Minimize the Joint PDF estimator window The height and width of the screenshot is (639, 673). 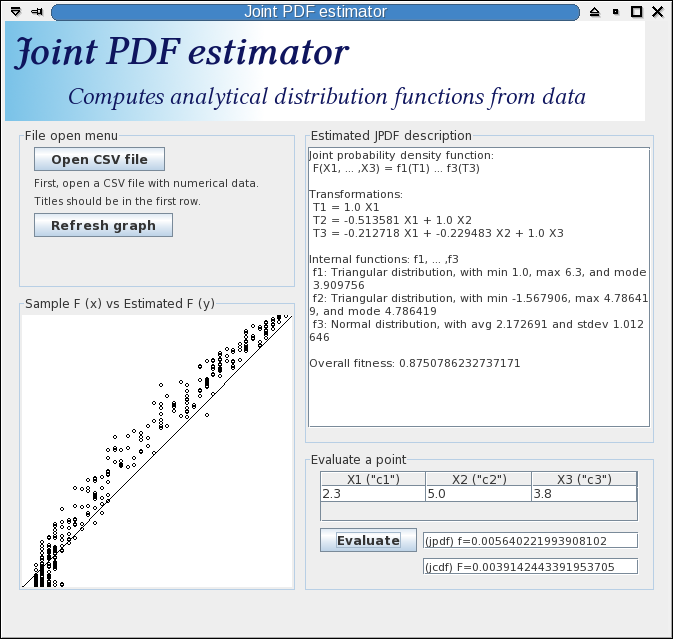coord(616,12)
